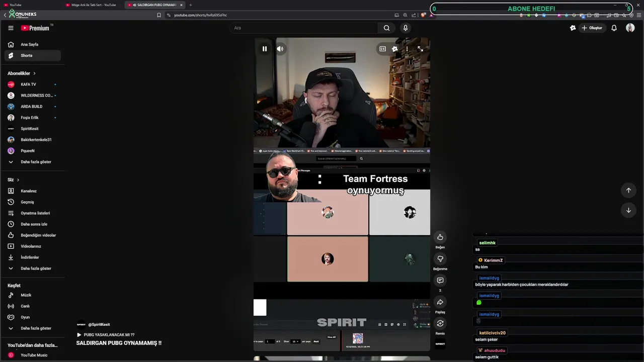The height and width of the screenshot is (362, 644).
Task: Open Geçmiş history page
Action: pos(33,202)
